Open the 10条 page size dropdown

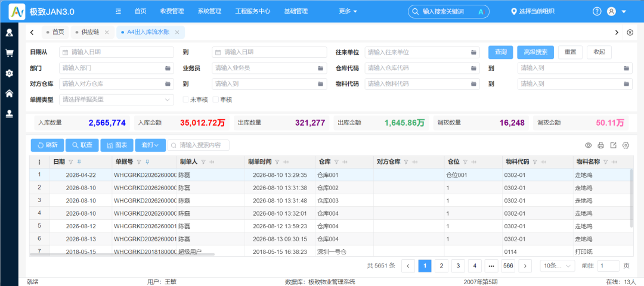point(558,266)
